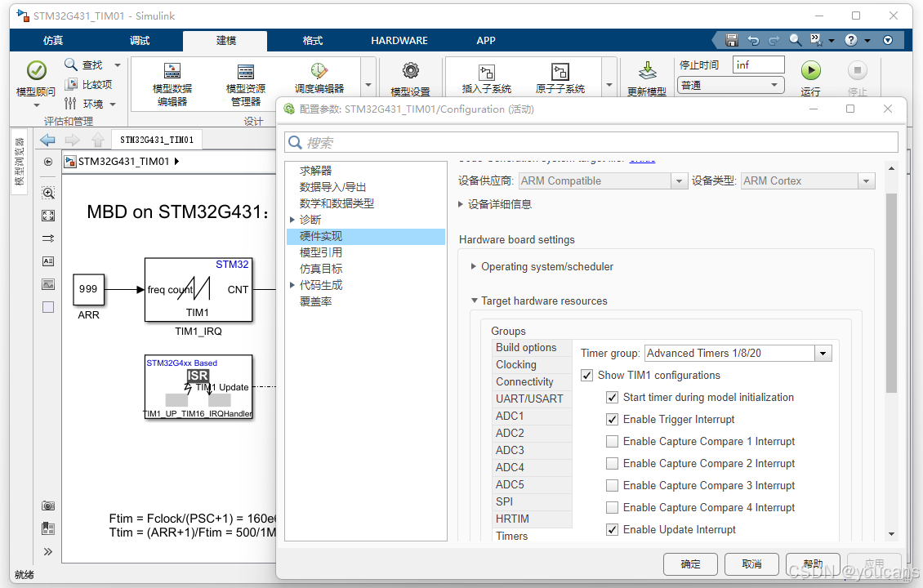Click the blue back navigation arrow
Screen dimensions: 923x588
pyautogui.click(x=47, y=140)
